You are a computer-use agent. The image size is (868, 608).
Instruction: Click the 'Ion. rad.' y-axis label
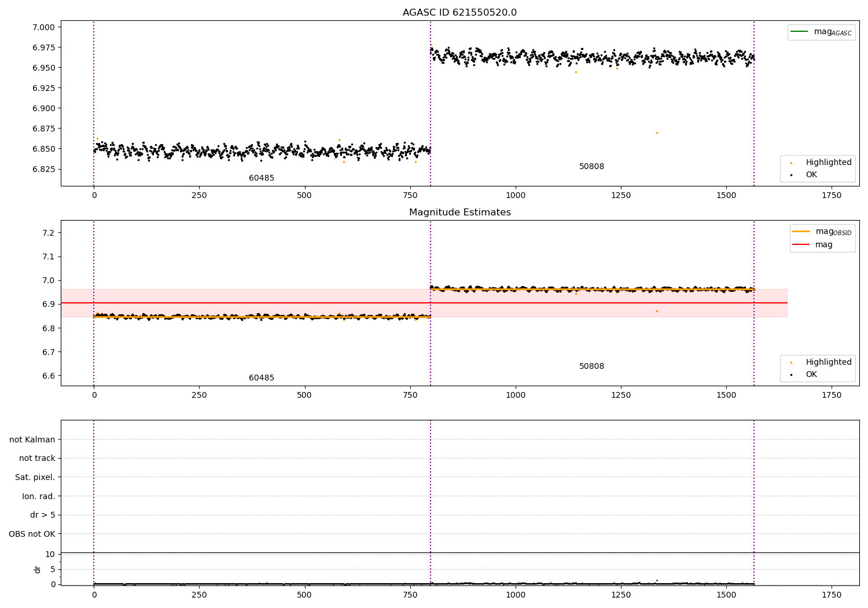39,496
